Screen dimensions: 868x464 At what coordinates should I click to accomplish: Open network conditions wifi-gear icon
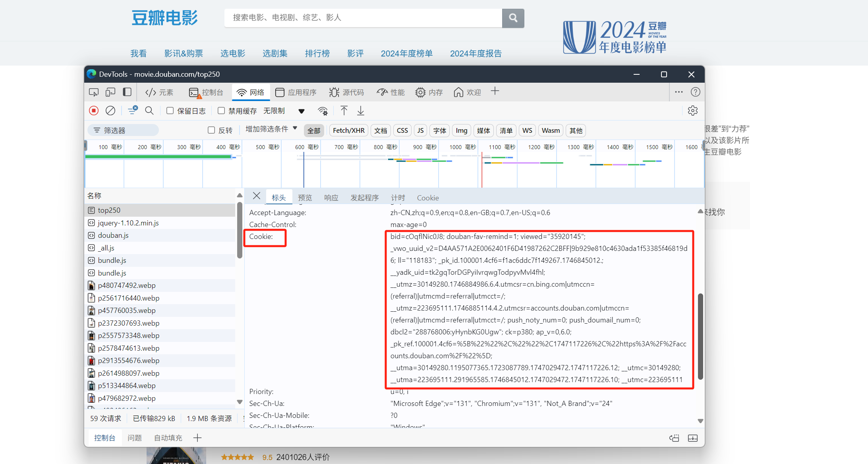point(323,111)
